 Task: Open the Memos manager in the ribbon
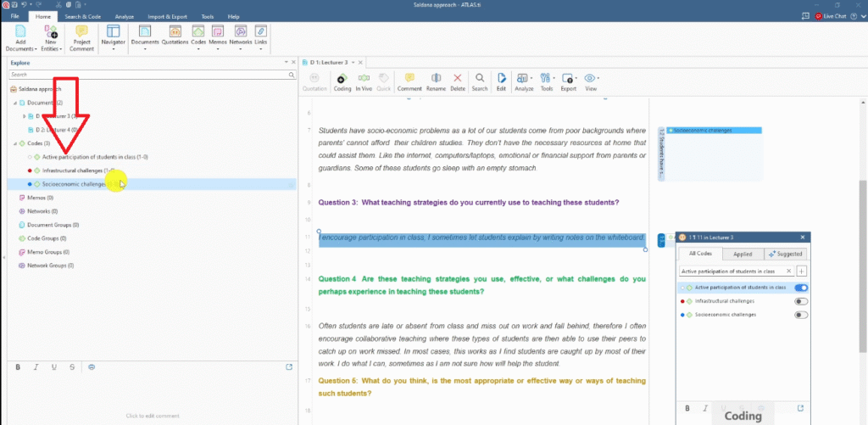[x=219, y=36]
